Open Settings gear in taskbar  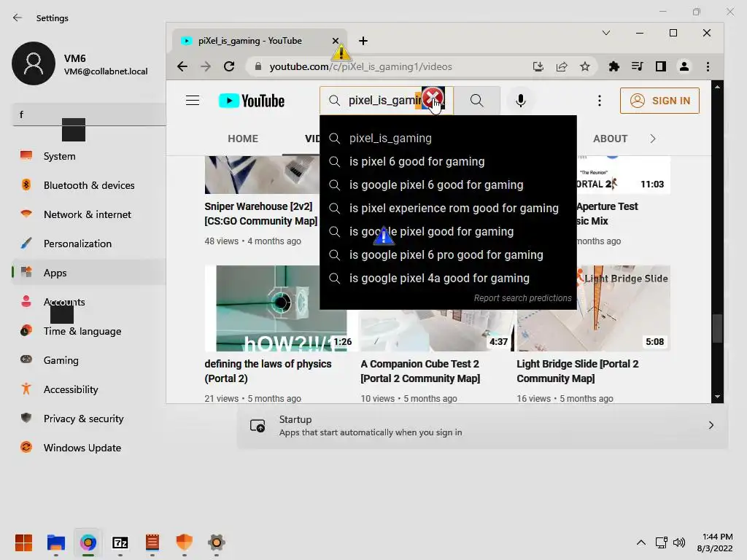click(216, 542)
